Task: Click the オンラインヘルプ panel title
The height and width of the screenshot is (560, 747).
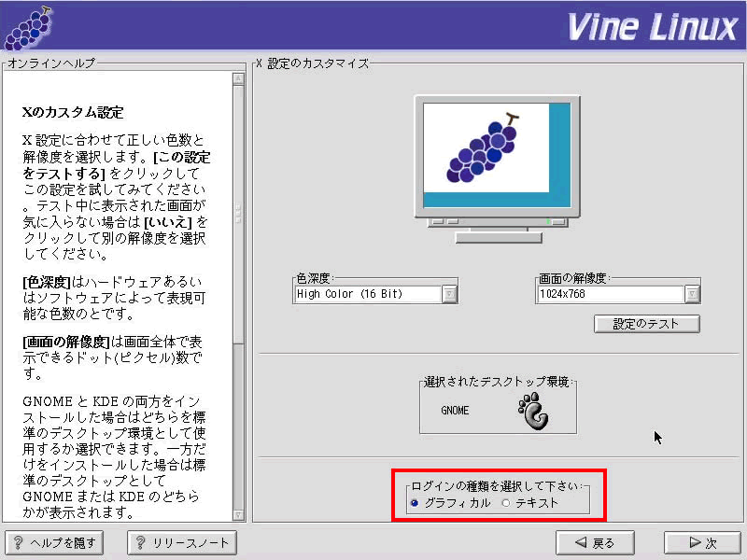Action: tap(51, 63)
